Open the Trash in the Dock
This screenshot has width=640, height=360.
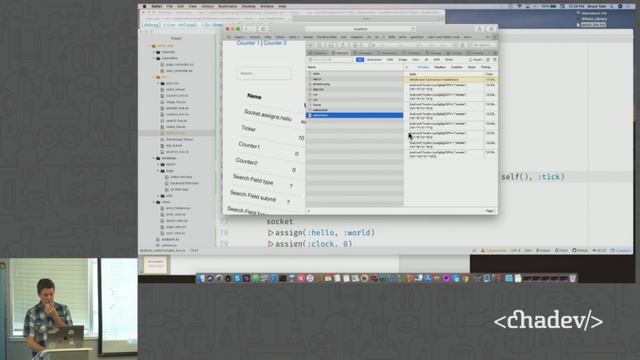[x=573, y=278]
